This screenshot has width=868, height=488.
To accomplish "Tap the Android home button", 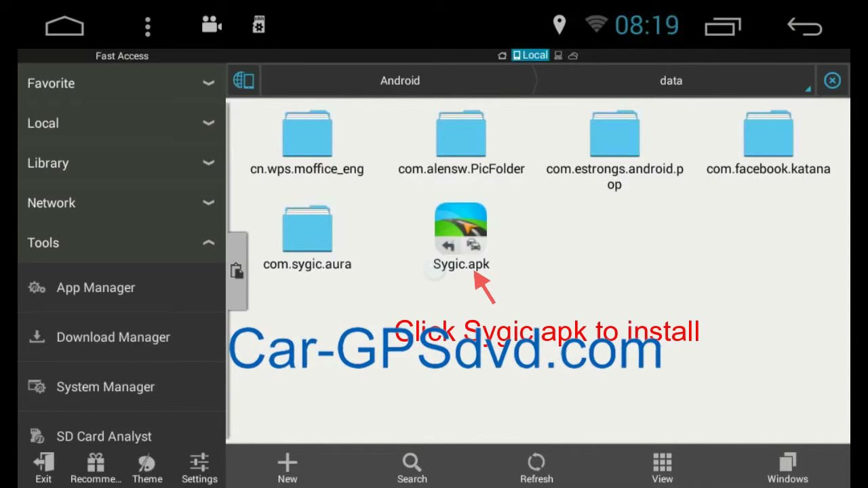I will point(64,26).
